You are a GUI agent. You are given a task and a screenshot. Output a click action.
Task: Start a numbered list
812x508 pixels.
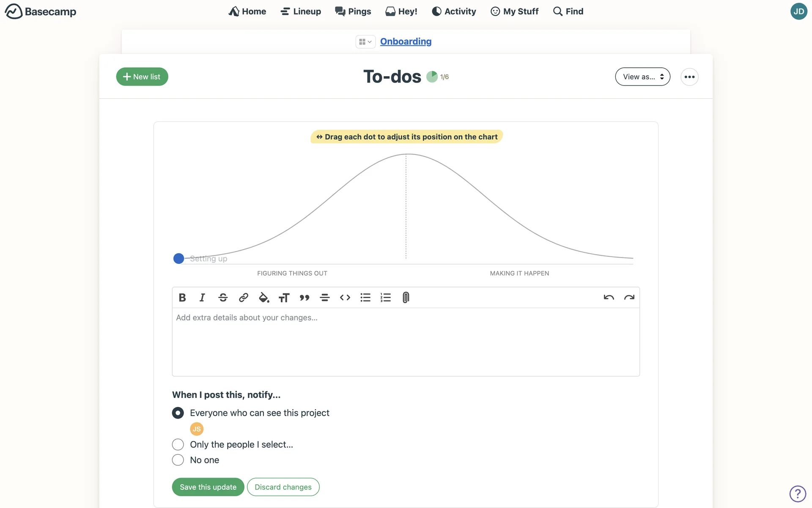[x=385, y=298]
